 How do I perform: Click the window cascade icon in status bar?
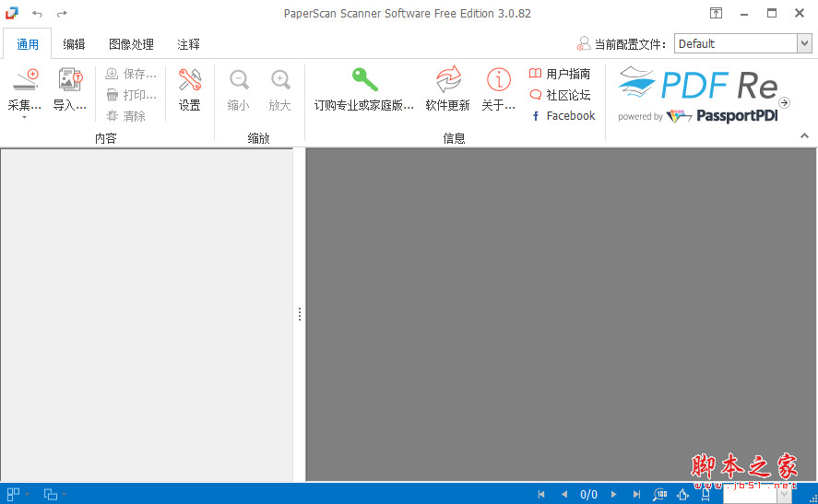point(51,494)
